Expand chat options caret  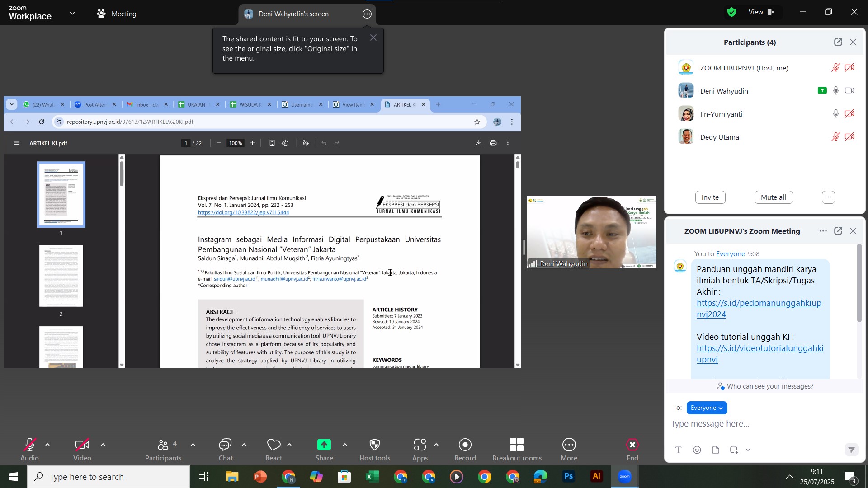(244, 445)
